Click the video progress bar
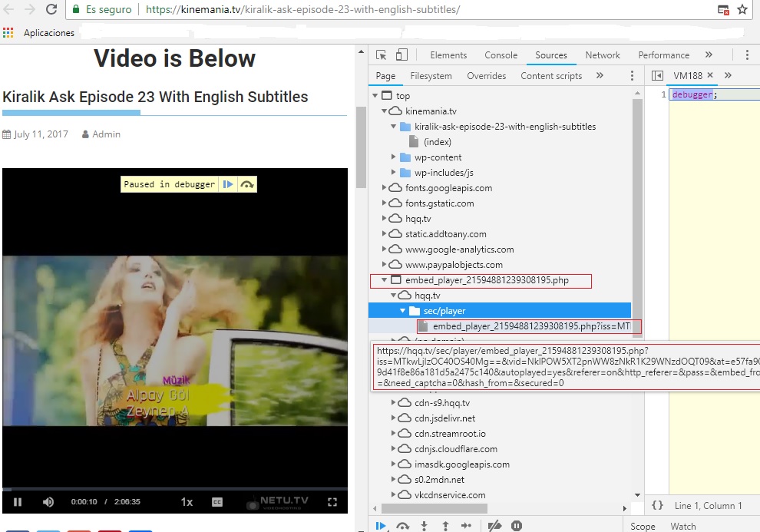 click(175, 488)
